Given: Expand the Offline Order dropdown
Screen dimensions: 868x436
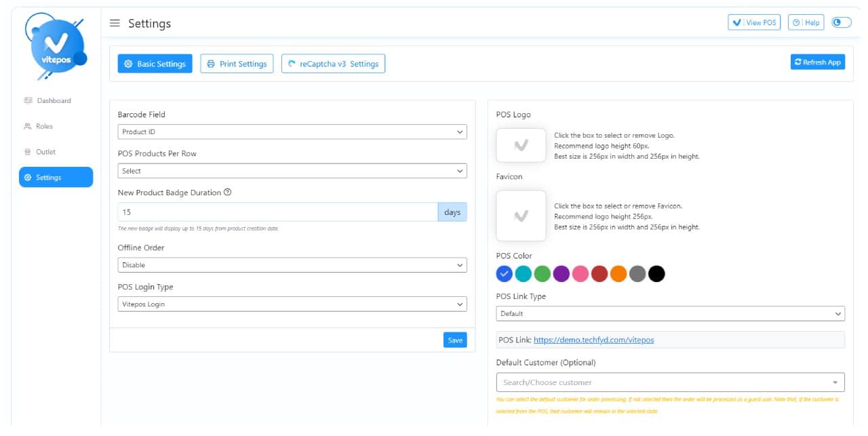Looking at the screenshot, I should [x=292, y=264].
